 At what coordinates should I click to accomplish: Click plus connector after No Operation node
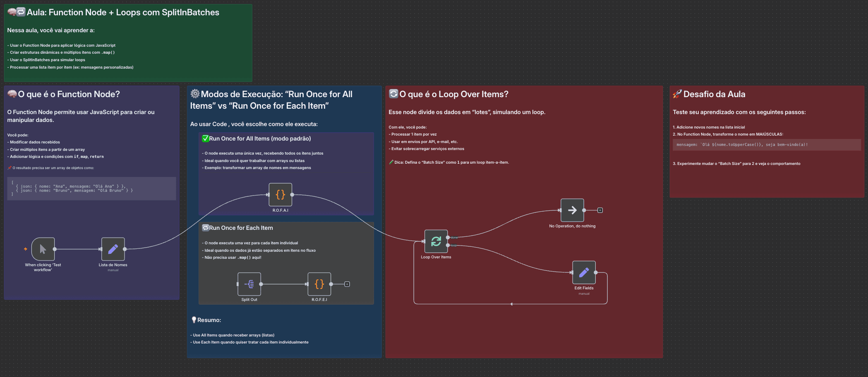point(600,210)
